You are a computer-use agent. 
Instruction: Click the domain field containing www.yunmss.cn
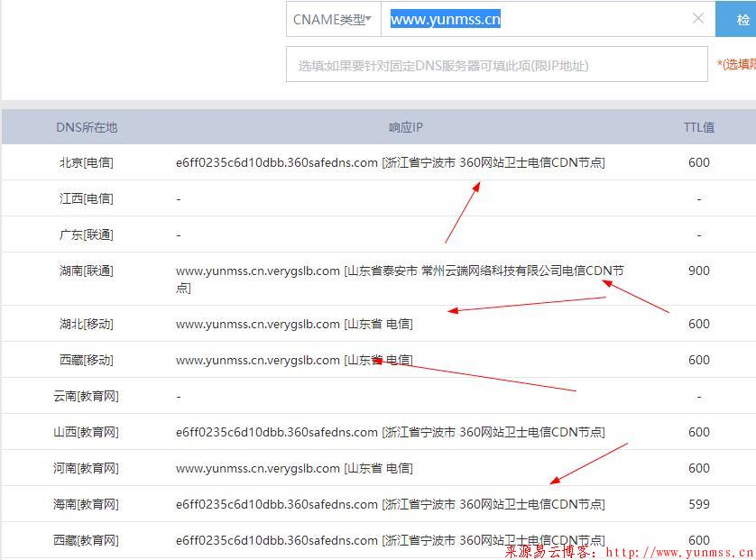tap(548, 19)
